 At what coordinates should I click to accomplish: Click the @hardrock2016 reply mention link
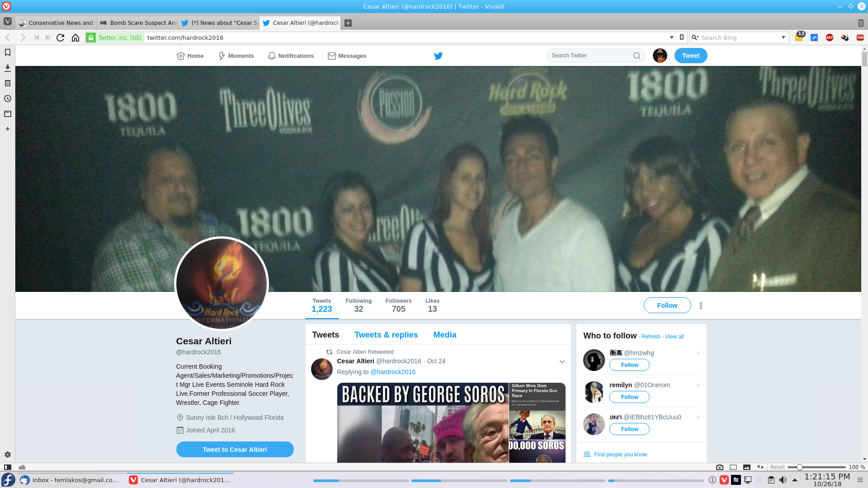[x=393, y=372]
